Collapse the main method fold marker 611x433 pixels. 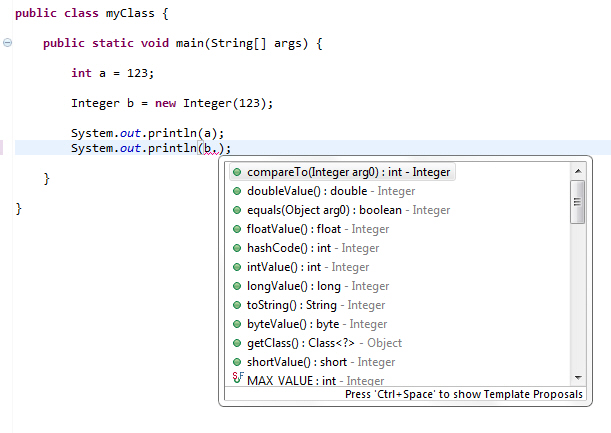coord(7,42)
